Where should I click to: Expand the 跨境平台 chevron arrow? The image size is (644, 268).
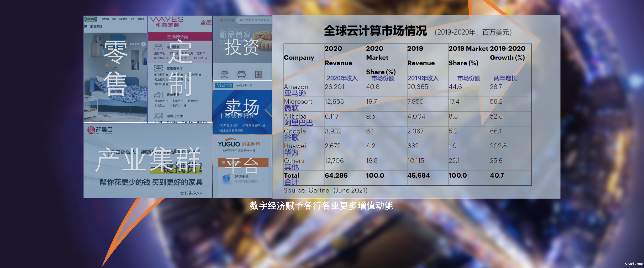[x=264, y=178]
